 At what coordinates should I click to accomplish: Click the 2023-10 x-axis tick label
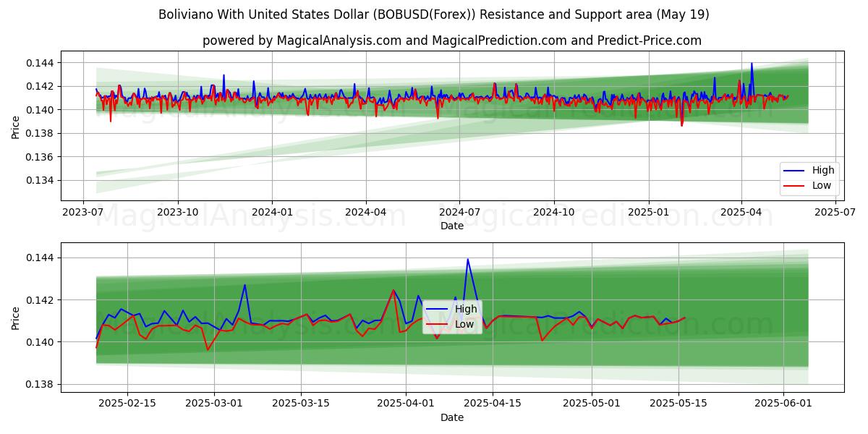[178, 212]
